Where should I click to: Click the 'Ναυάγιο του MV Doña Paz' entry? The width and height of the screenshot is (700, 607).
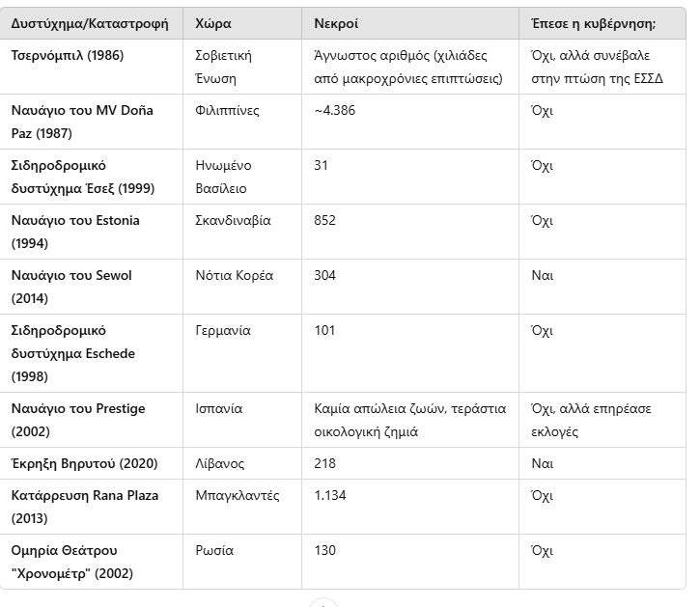[82, 122]
